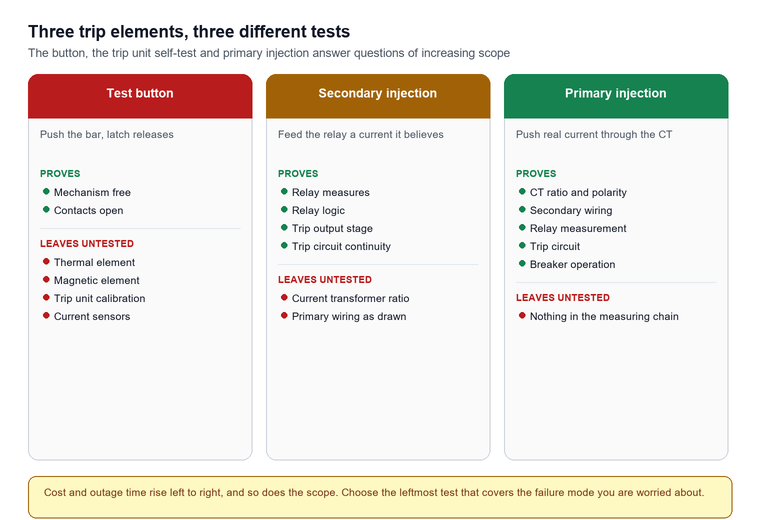
Task: Click the 'Contacts open' item
Action: coord(88,210)
